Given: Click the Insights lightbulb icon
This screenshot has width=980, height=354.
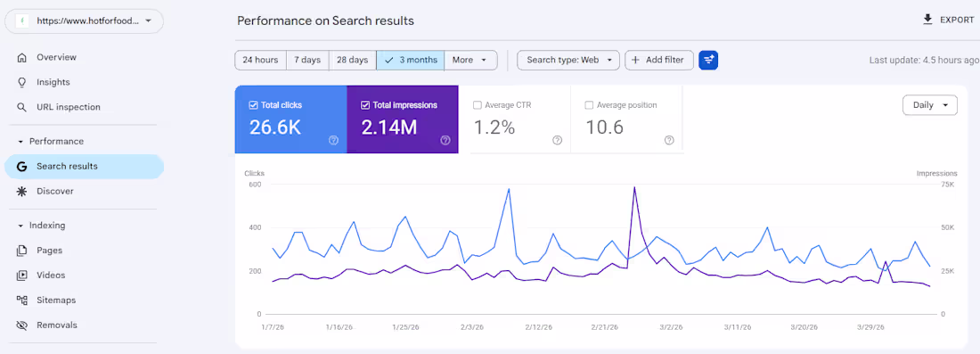Looking at the screenshot, I should (x=22, y=83).
